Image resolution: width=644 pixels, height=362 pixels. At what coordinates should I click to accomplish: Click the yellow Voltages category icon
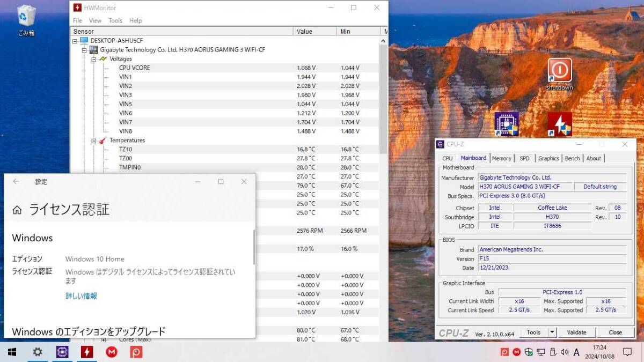[x=103, y=59]
